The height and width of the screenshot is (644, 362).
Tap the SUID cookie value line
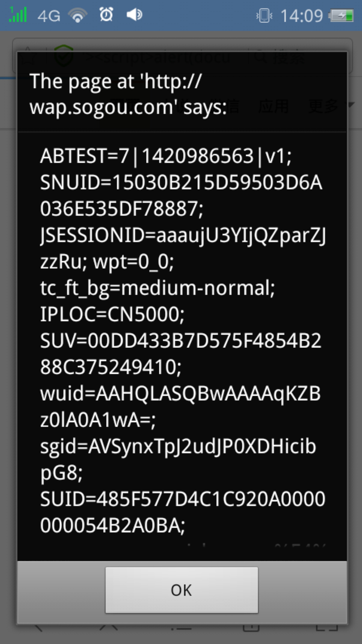coord(183,512)
